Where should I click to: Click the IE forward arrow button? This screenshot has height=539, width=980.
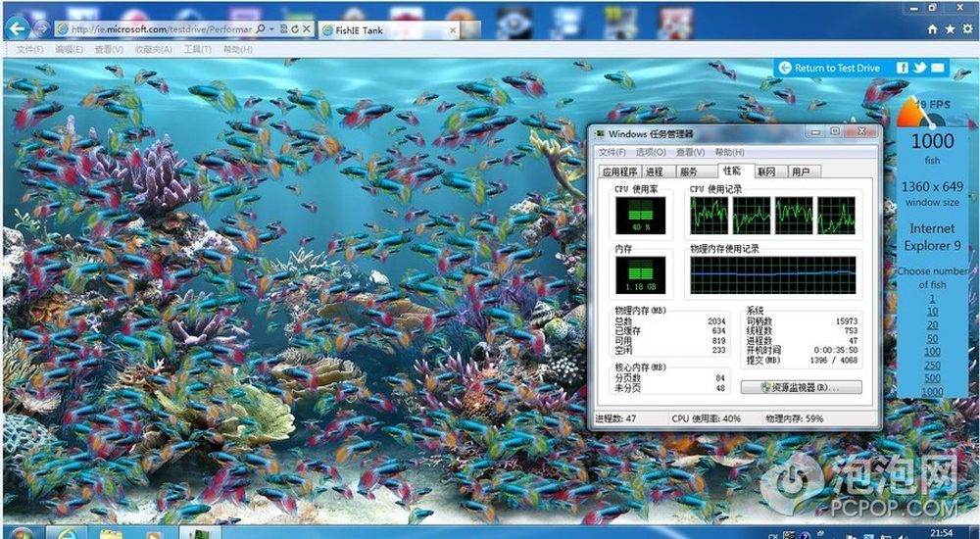(41, 28)
